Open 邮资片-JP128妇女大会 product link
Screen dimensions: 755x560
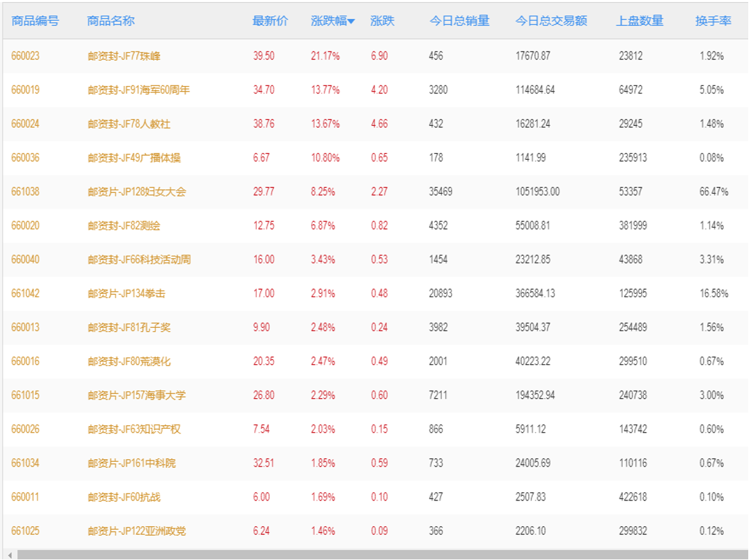tap(137, 192)
